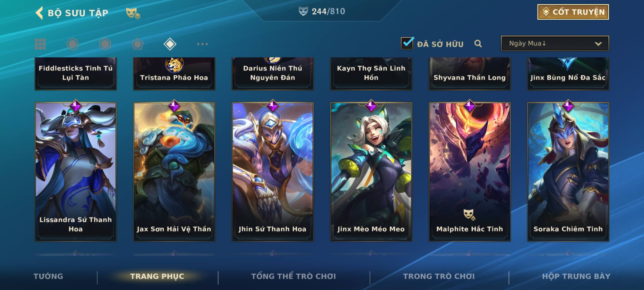This screenshot has width=644, height=290.
Task: Switch to the Tướng tab
Action: (x=48, y=276)
